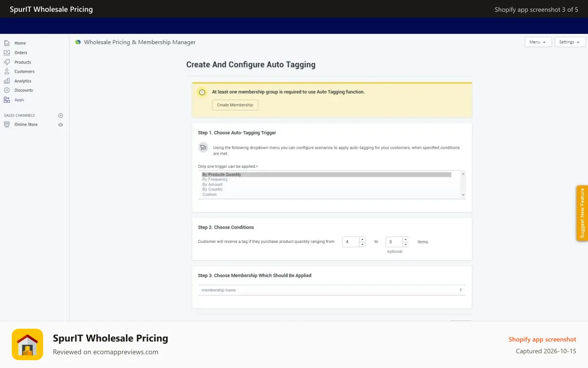Click trigger list scrollbar up arrow
Viewport: 588px width, 368px height.
point(463,173)
